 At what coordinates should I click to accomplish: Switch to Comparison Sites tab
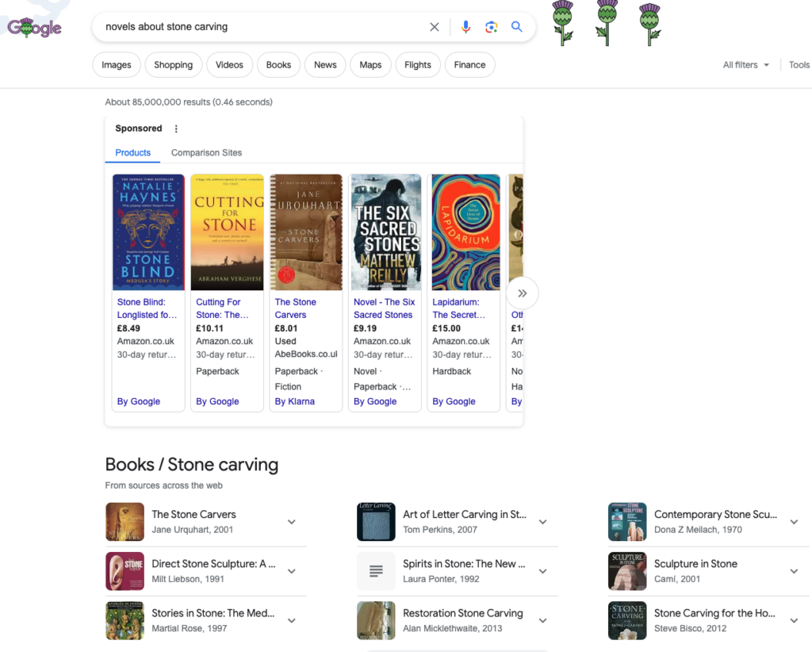coord(206,152)
